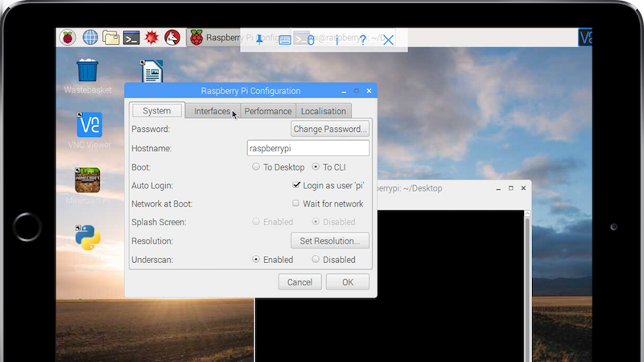The image size is (644, 362).
Task: Toggle VNC mouse interaction mode
Action: (x=311, y=40)
